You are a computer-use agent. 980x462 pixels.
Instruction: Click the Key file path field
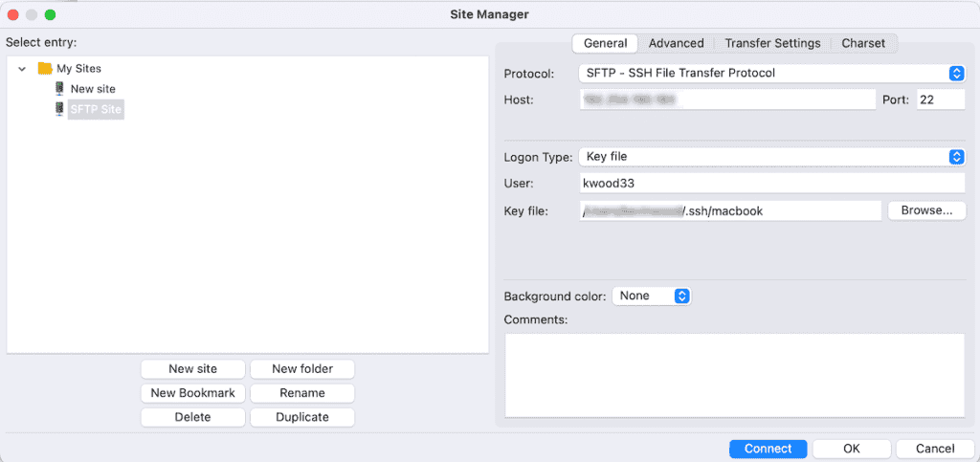coord(730,211)
